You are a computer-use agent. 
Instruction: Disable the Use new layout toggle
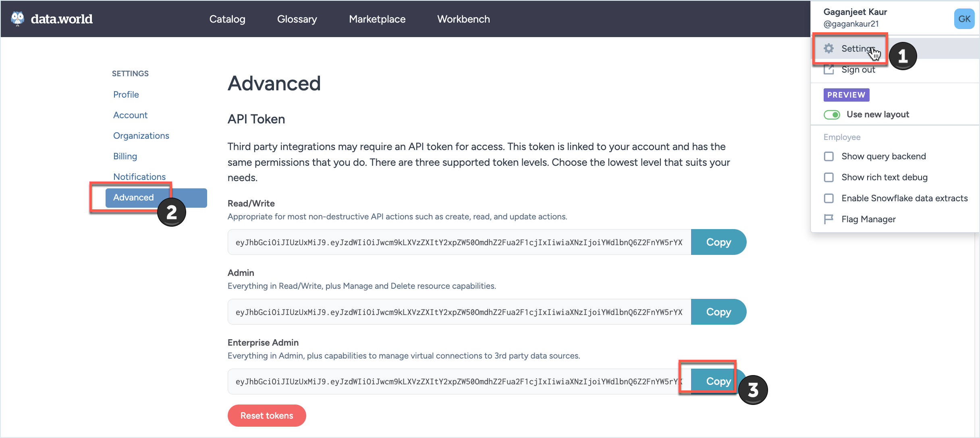click(x=832, y=115)
